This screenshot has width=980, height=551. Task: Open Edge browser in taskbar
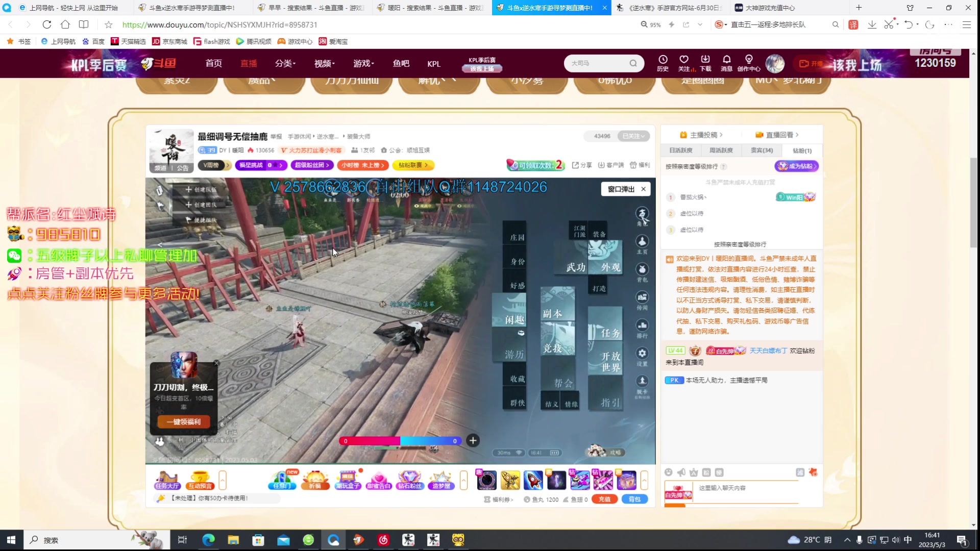point(208,540)
